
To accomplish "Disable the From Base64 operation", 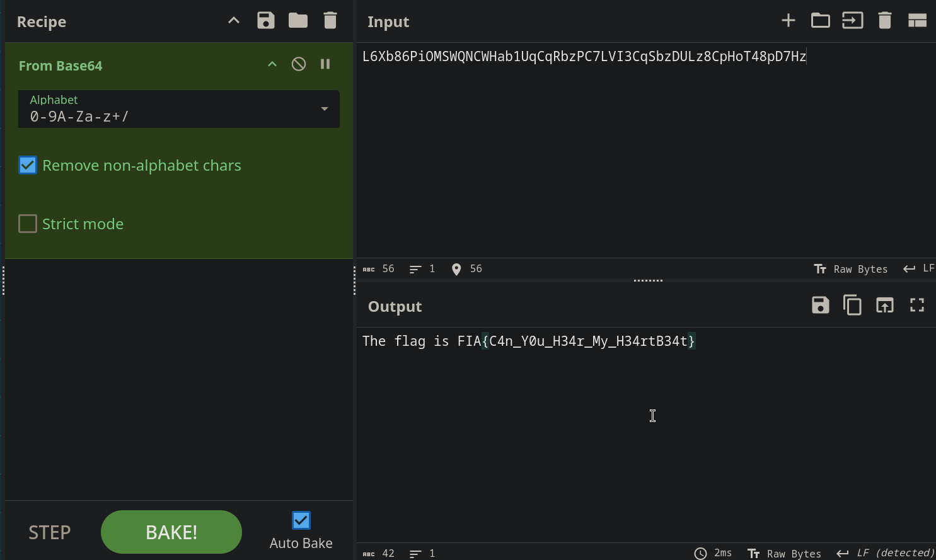I will [x=299, y=64].
